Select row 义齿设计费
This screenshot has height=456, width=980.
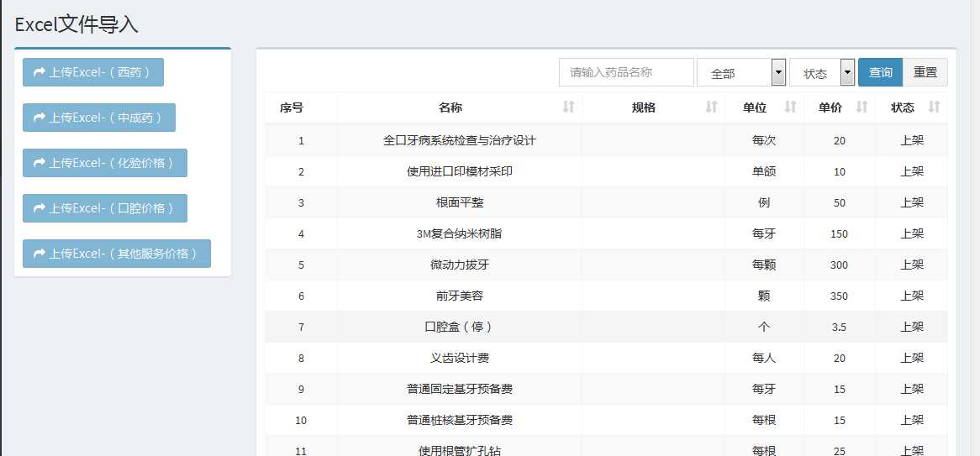606,359
